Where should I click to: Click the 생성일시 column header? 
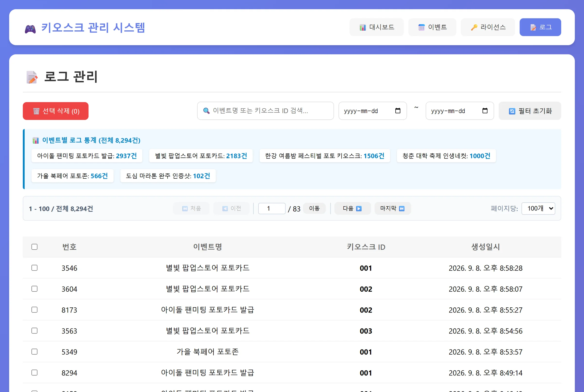(485, 247)
